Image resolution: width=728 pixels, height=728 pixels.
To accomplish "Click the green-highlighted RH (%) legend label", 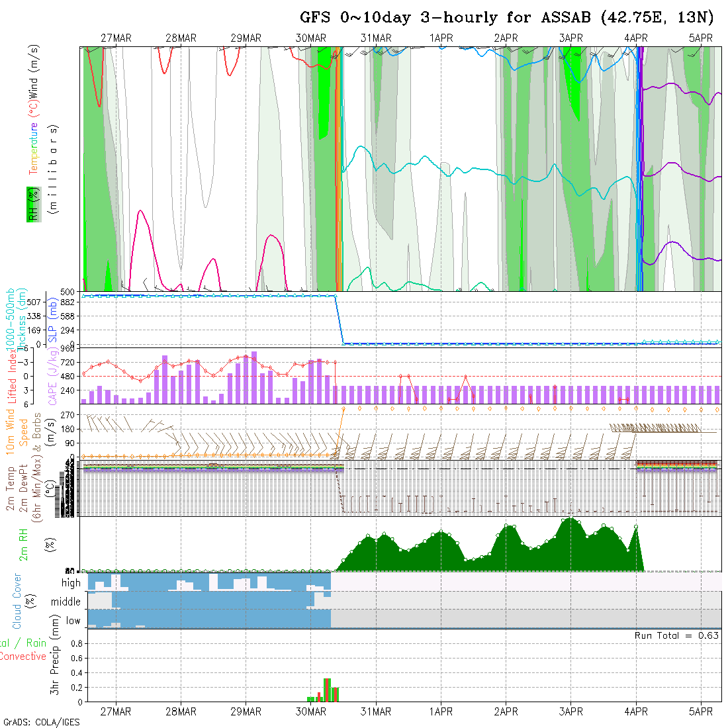I will pyautogui.click(x=34, y=205).
